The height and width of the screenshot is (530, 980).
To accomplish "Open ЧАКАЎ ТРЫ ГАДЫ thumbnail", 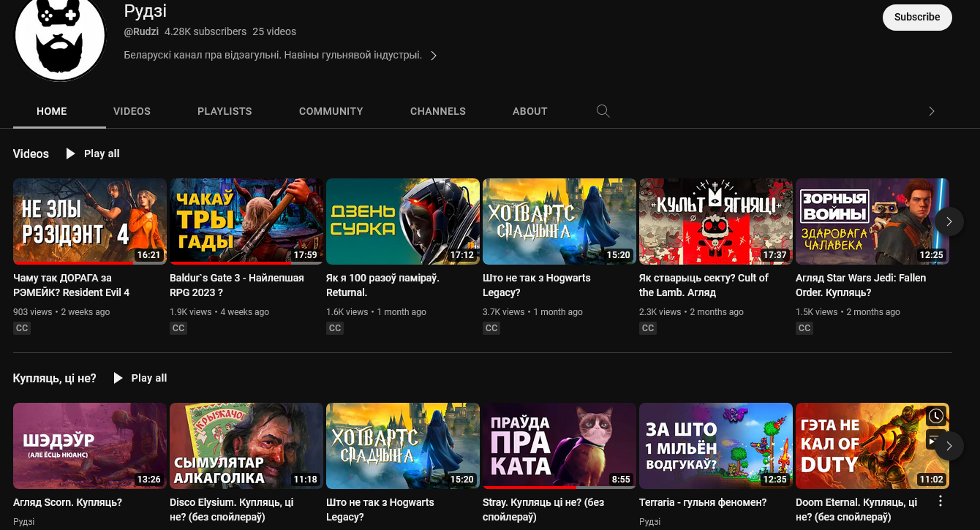I will point(246,222).
